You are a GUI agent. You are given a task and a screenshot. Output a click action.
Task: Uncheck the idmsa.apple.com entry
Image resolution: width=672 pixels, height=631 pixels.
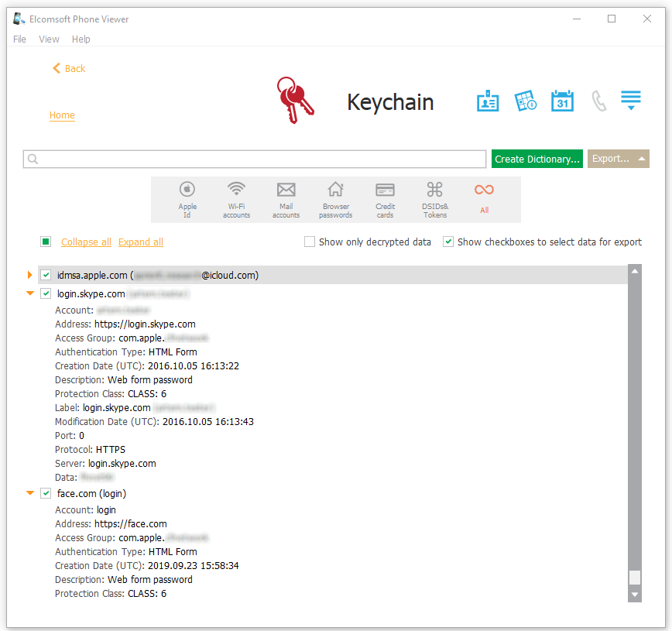coord(45,275)
